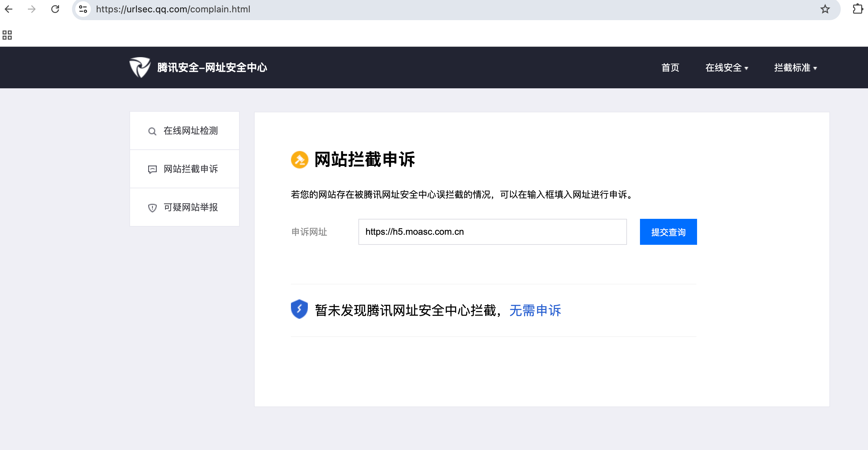Reload the page with refresh icon
868x450 pixels.
(x=55, y=9)
